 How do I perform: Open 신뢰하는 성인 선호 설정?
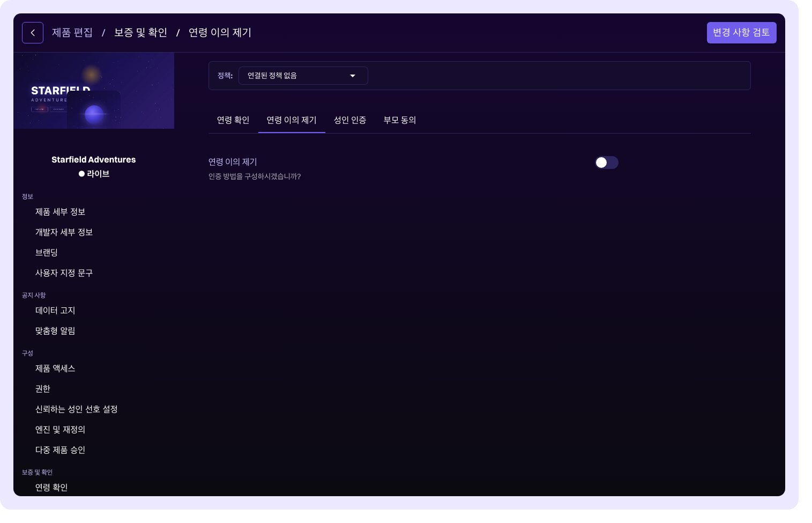coord(77,409)
